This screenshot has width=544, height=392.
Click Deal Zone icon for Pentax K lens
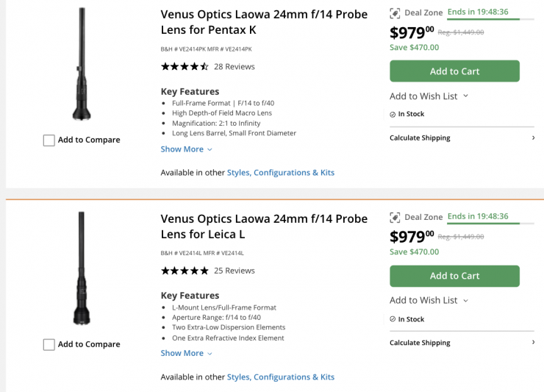pos(395,13)
